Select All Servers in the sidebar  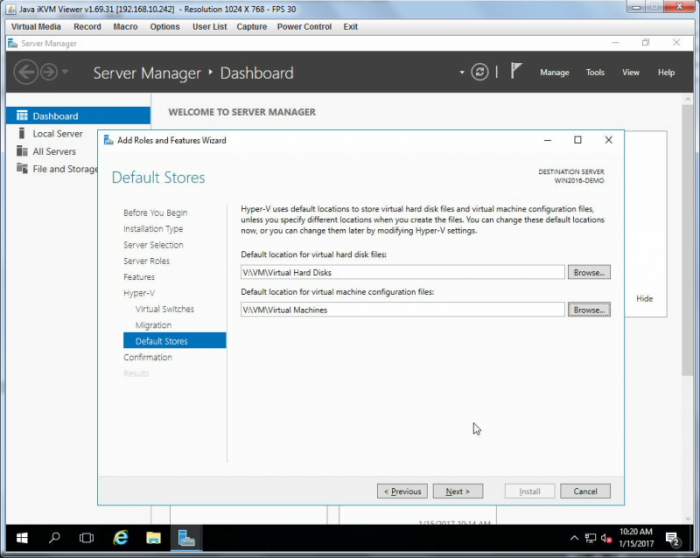[x=54, y=151]
